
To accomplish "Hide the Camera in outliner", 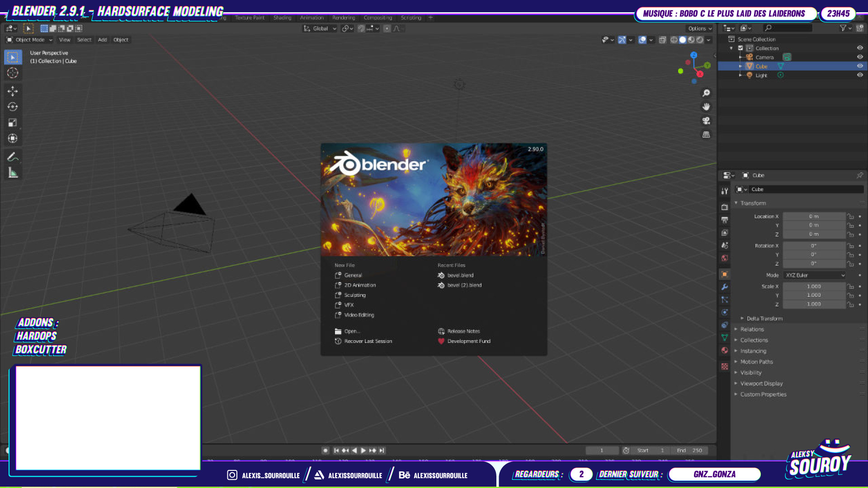I will pos(860,57).
